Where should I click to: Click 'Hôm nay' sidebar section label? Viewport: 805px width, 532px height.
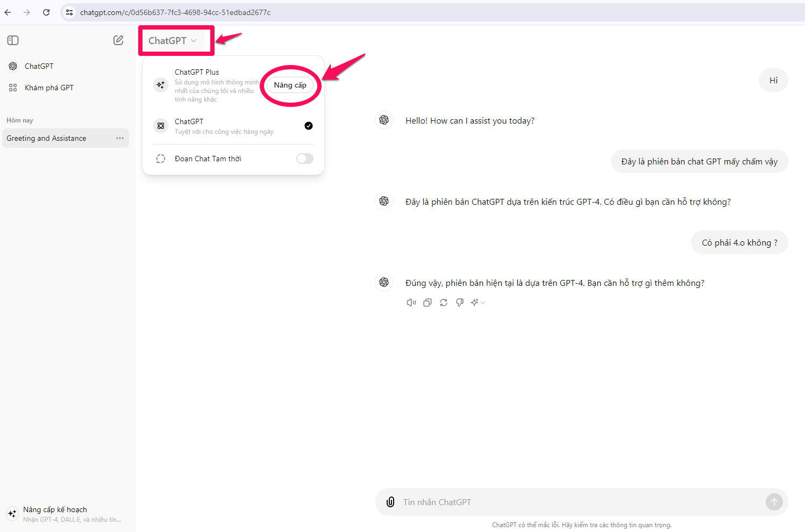pos(20,120)
